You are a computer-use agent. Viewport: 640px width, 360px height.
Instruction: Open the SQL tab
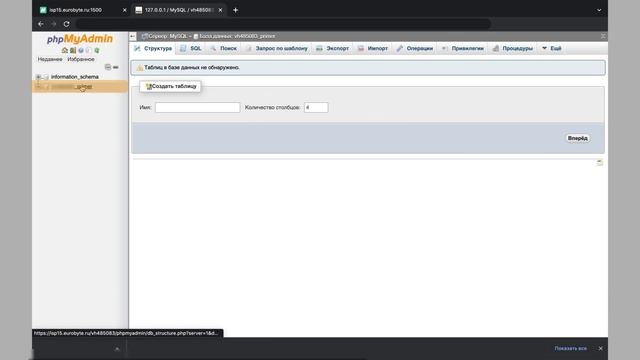tap(191, 49)
